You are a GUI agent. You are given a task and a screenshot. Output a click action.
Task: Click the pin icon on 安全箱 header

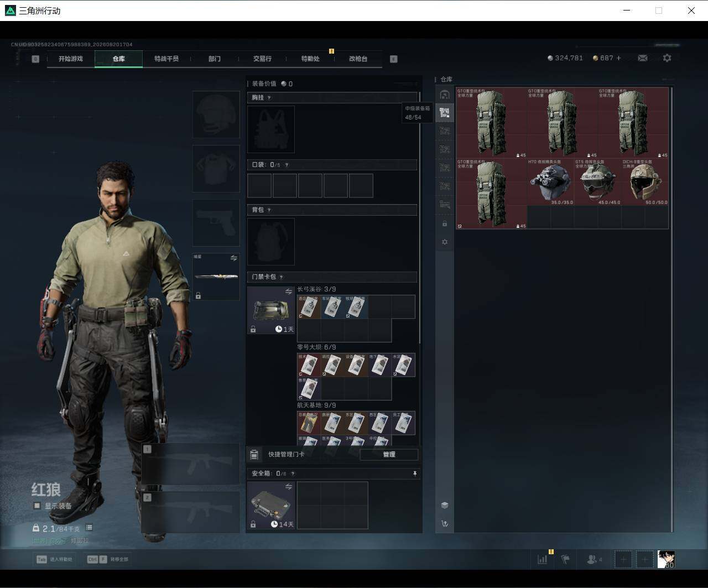tap(414, 474)
